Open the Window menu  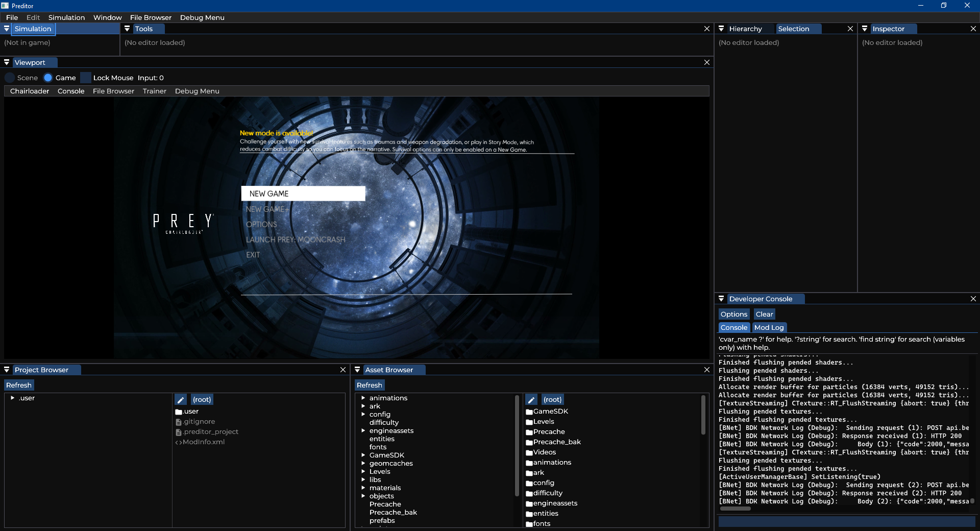(x=107, y=17)
